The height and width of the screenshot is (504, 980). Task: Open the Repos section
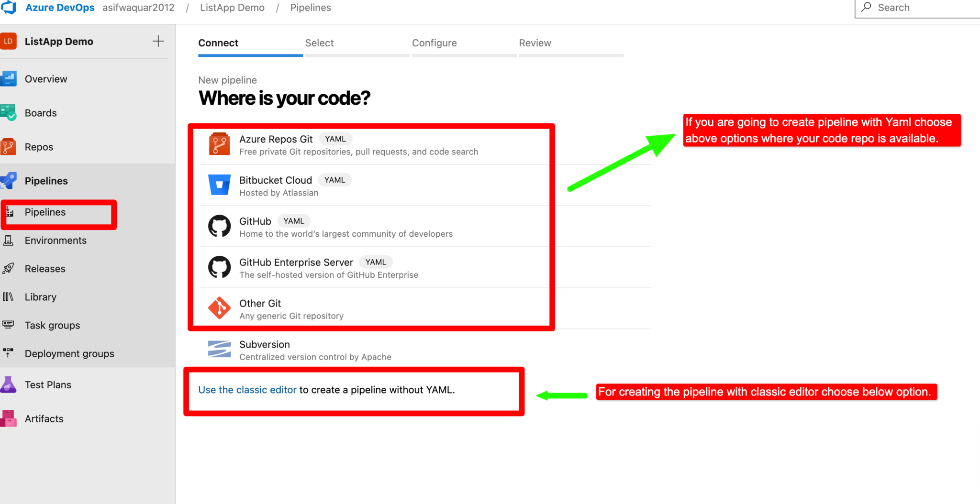click(x=39, y=147)
